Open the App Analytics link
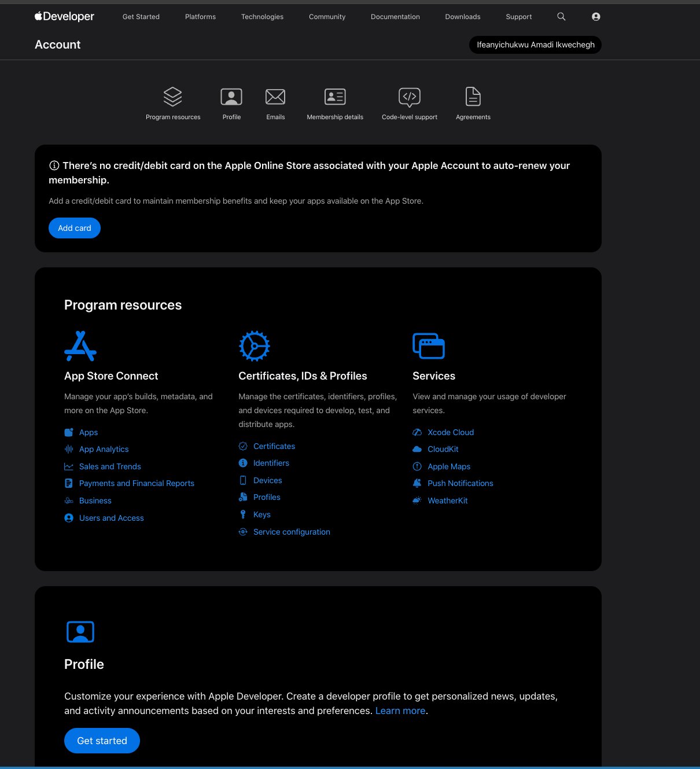Image resolution: width=700 pixels, height=769 pixels. point(104,449)
